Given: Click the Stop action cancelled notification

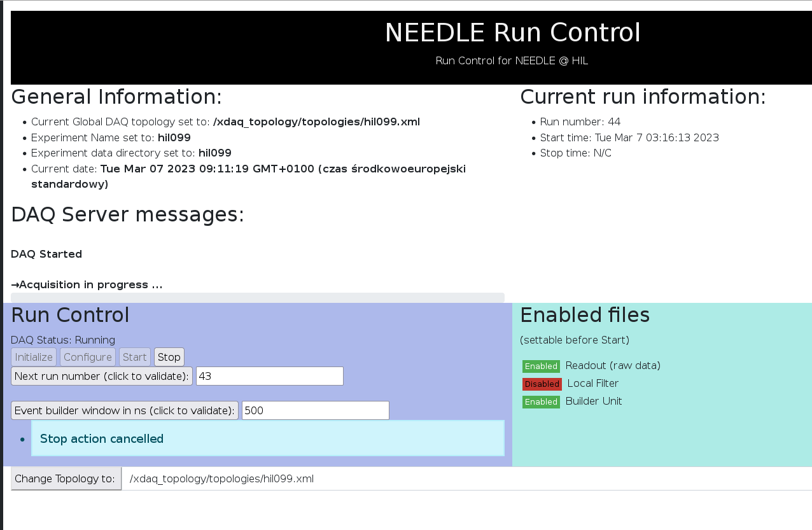Looking at the screenshot, I should tap(101, 438).
